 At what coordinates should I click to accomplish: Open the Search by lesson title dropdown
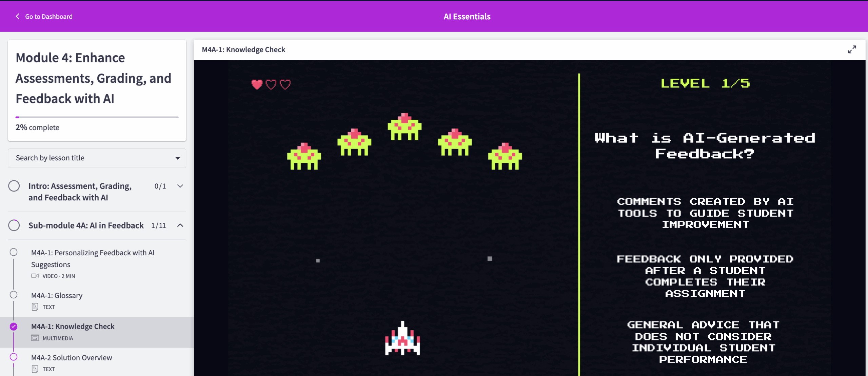point(97,158)
